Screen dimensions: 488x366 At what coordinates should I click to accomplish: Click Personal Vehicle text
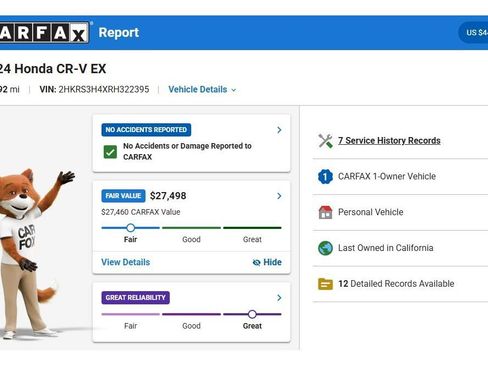[371, 212]
